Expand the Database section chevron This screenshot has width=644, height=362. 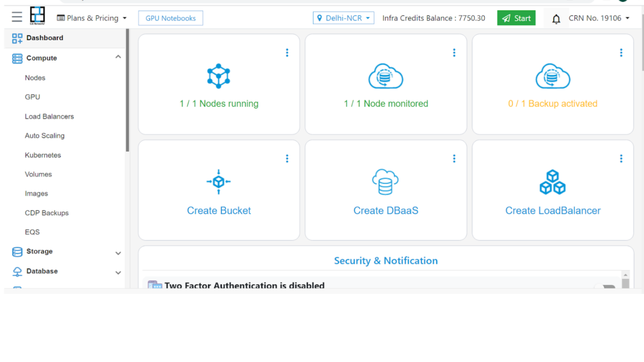pos(118,272)
